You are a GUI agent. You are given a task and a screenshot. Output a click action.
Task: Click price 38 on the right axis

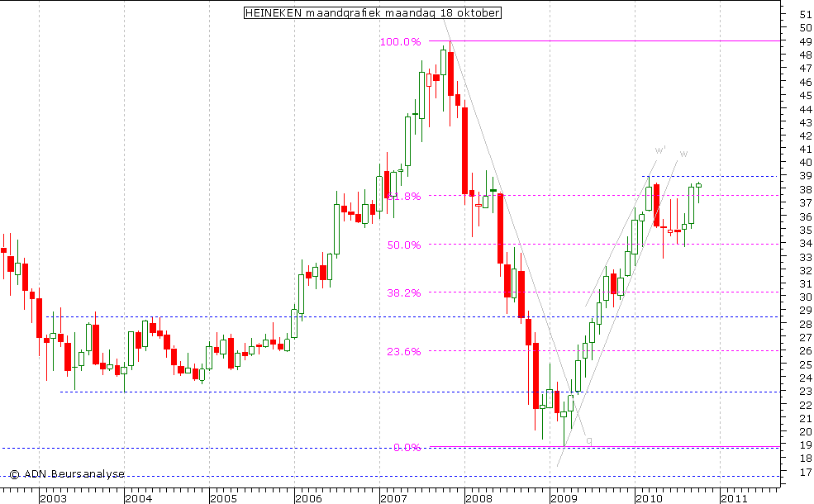806,190
